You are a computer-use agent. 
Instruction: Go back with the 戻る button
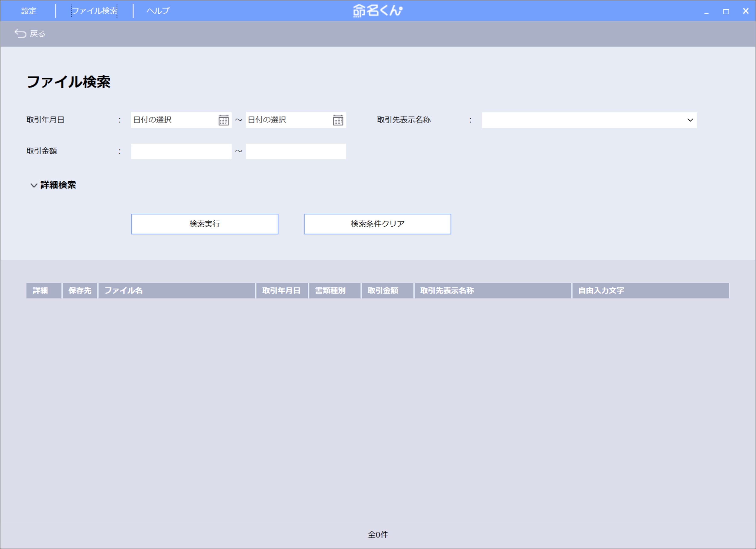[30, 34]
